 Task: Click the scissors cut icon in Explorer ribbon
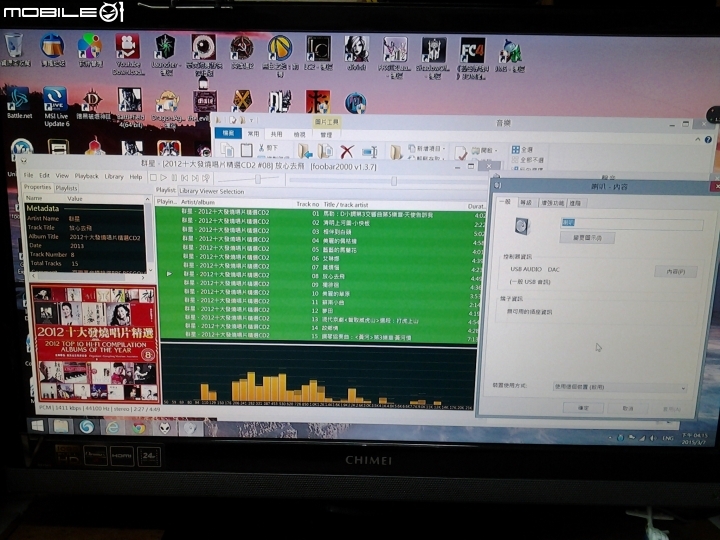[x=261, y=147]
